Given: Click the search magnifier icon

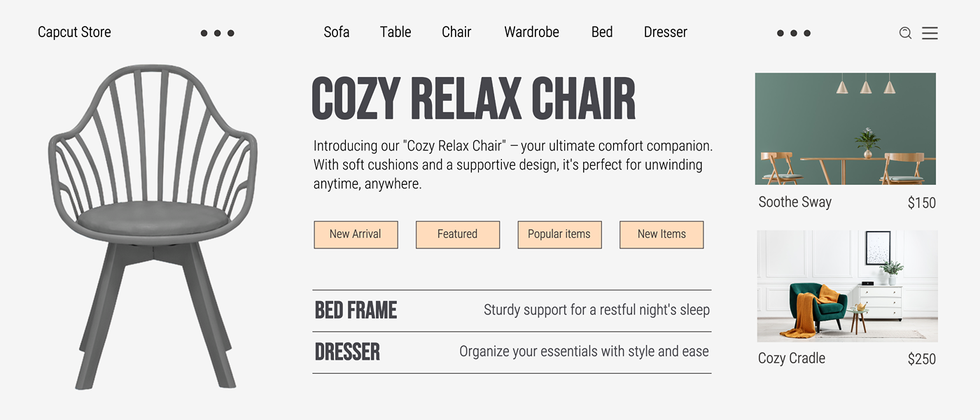Looking at the screenshot, I should click(905, 33).
